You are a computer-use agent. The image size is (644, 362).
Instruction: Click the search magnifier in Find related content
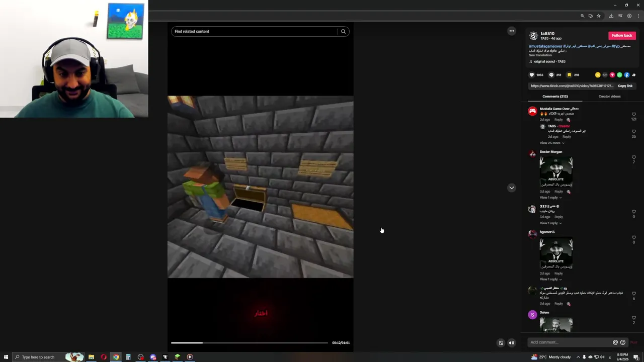click(x=343, y=31)
